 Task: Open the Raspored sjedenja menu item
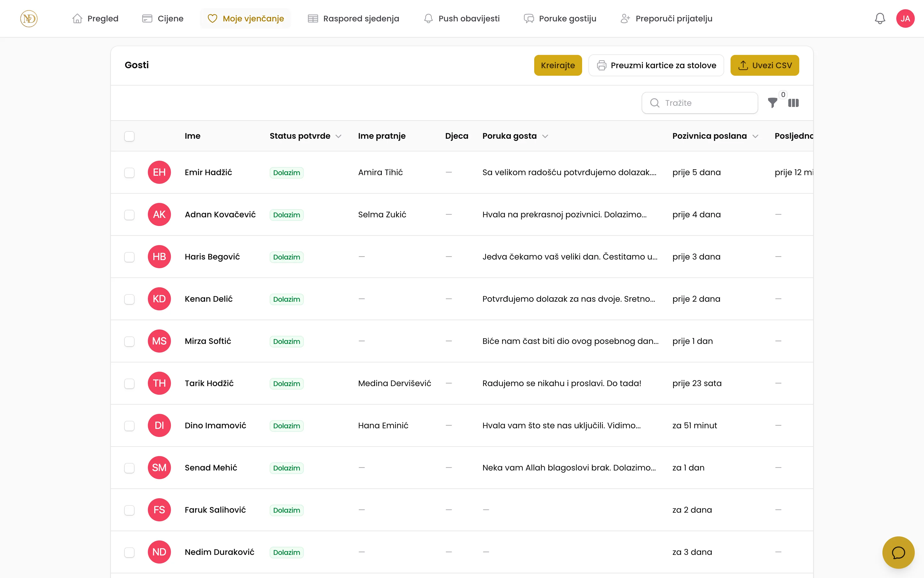[x=353, y=18]
